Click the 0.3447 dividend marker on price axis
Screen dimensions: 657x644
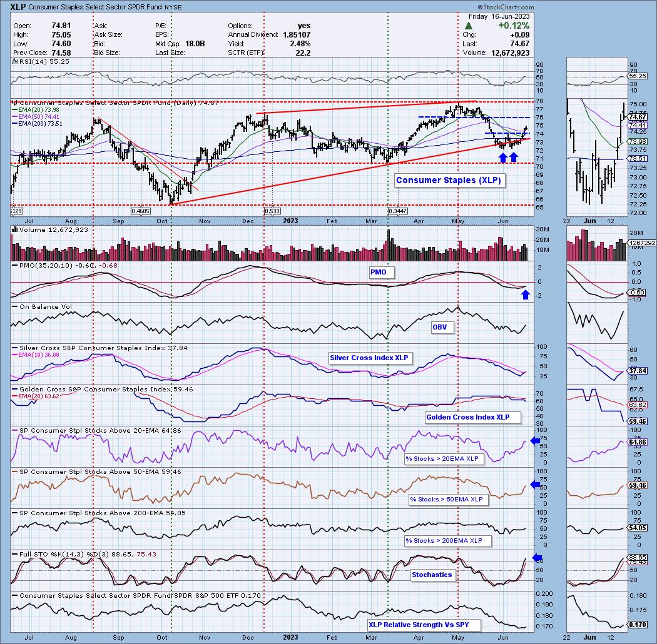point(398,211)
